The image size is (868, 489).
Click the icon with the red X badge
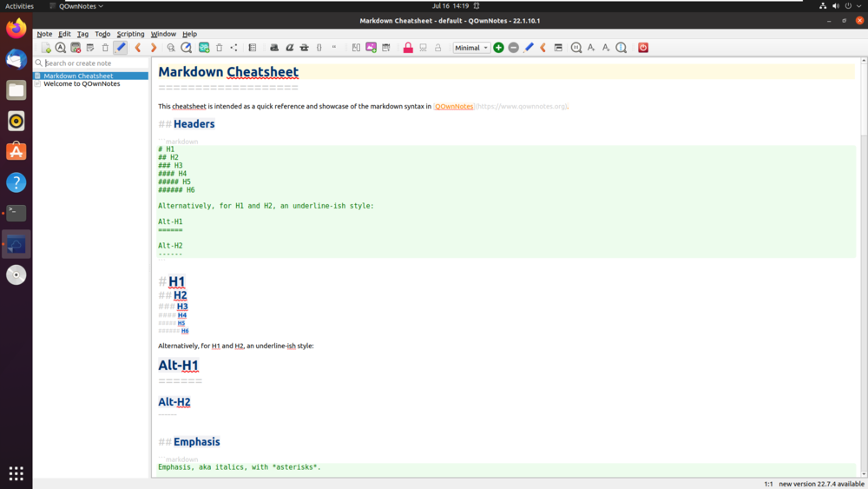[76, 48]
